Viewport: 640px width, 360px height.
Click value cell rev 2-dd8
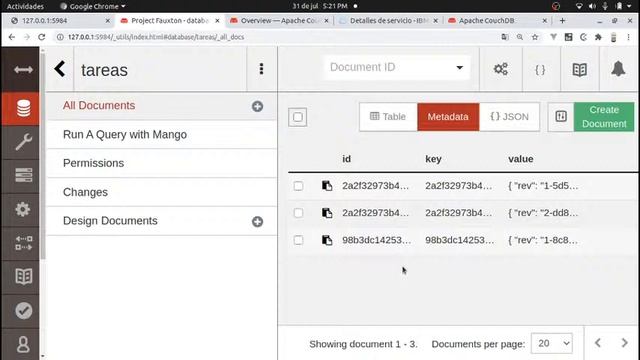click(543, 213)
